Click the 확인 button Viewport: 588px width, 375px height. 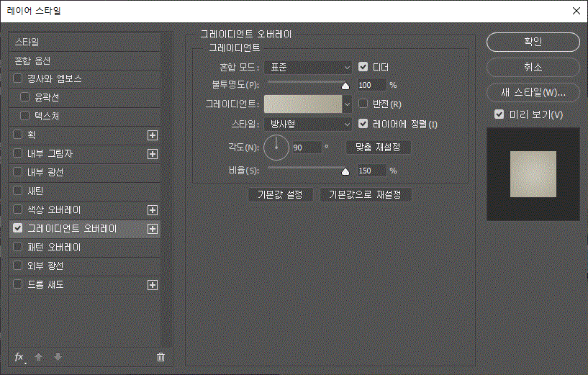(533, 42)
